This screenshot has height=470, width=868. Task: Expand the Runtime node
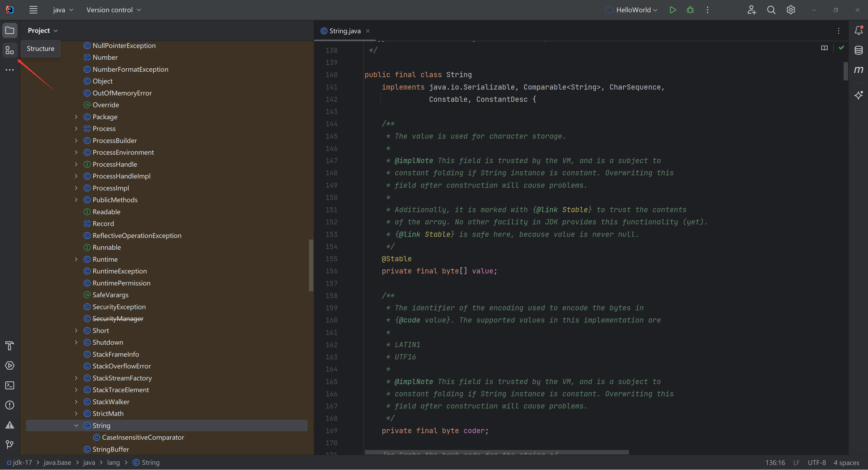coord(76,259)
